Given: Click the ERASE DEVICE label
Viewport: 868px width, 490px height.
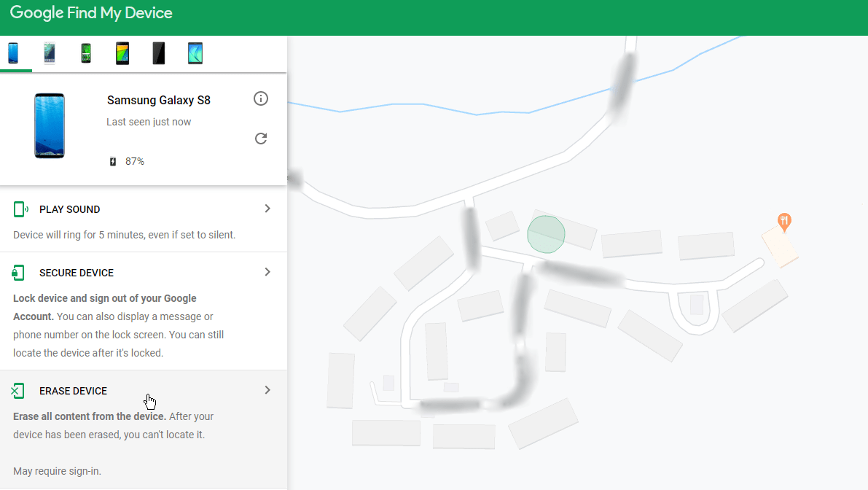Looking at the screenshot, I should tap(74, 390).
